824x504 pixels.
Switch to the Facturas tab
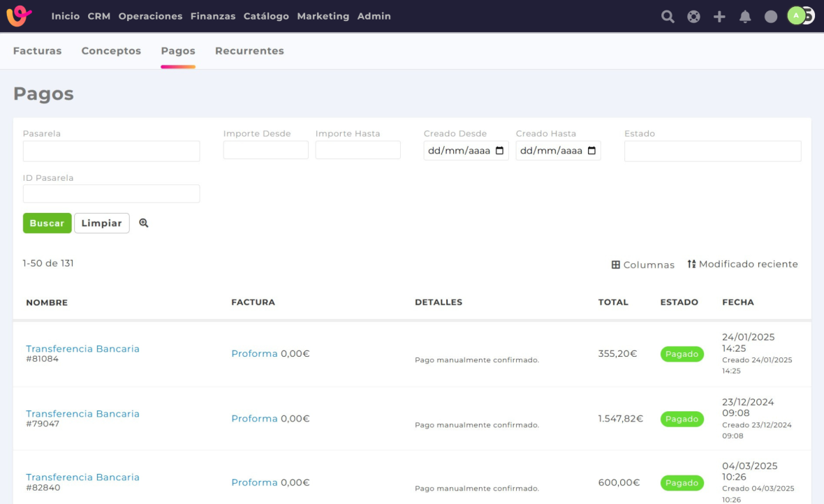tap(37, 51)
